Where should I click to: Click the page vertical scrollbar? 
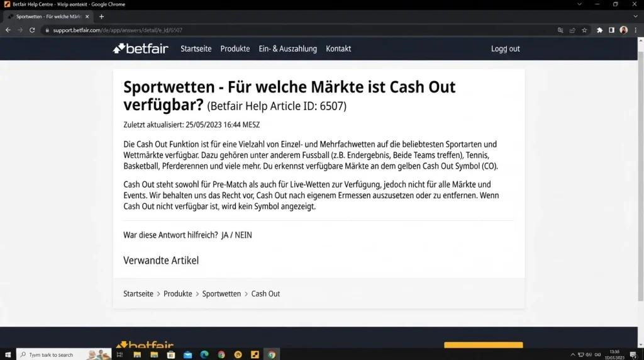click(x=640, y=177)
